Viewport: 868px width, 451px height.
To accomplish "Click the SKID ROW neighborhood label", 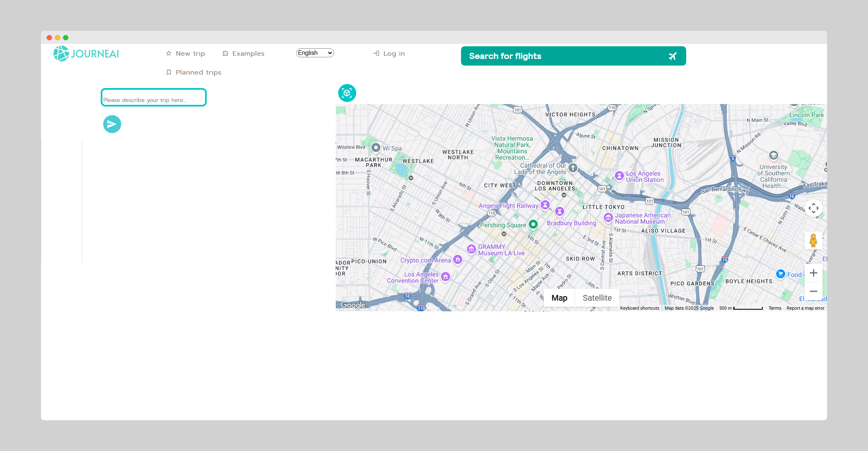I will (x=580, y=259).
